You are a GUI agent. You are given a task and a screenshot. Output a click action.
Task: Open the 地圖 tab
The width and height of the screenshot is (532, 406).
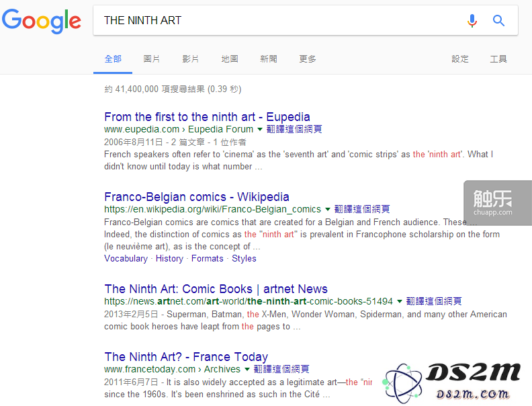230,59
